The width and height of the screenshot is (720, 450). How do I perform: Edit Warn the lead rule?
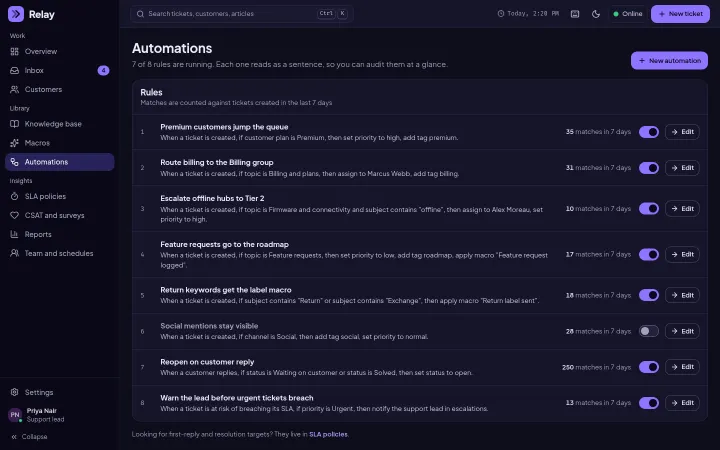coord(682,403)
